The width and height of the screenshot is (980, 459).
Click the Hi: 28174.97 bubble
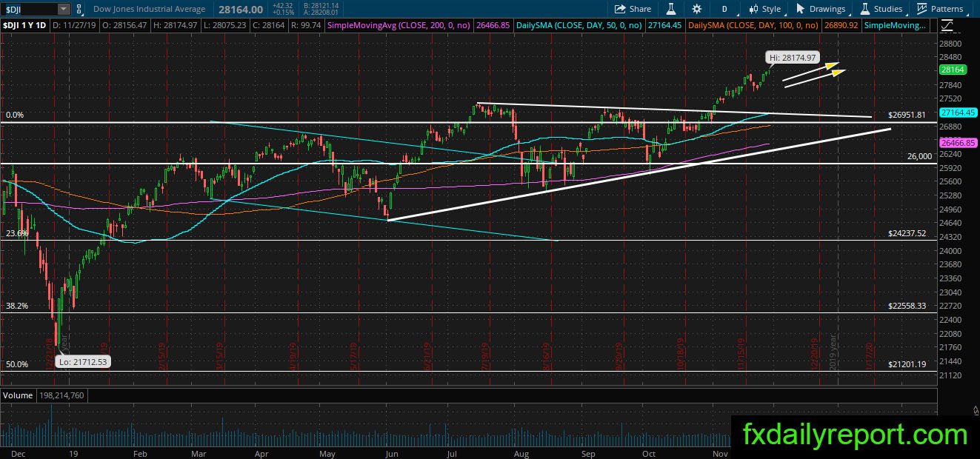(x=792, y=58)
